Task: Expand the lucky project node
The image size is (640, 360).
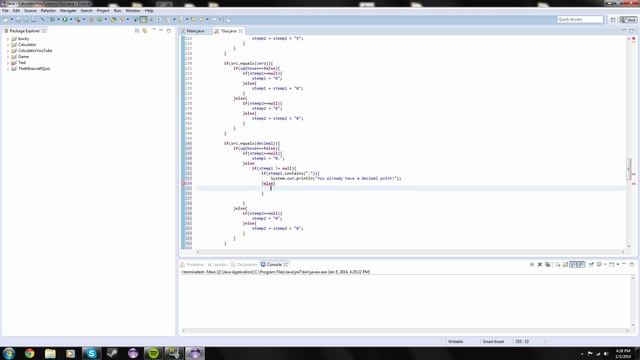Action: point(8,39)
